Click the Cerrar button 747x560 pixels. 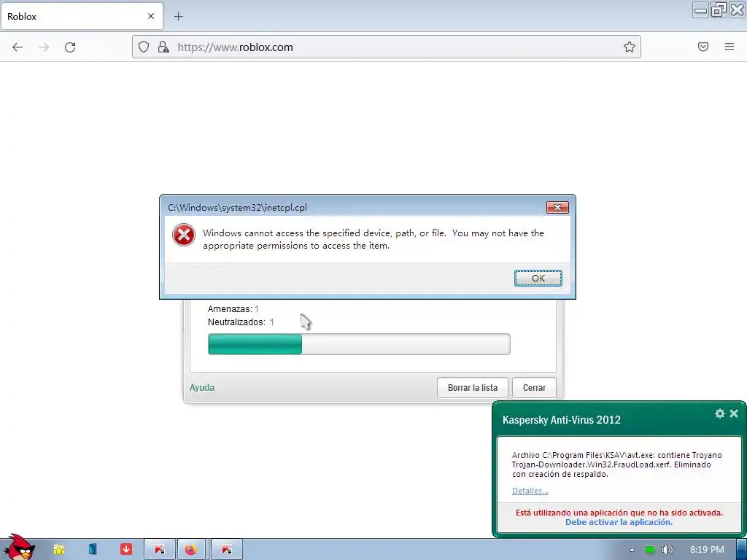[534, 388]
